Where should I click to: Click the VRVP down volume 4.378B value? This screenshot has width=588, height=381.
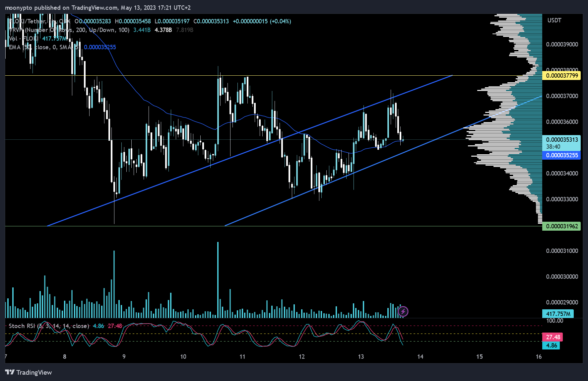pyautogui.click(x=163, y=30)
